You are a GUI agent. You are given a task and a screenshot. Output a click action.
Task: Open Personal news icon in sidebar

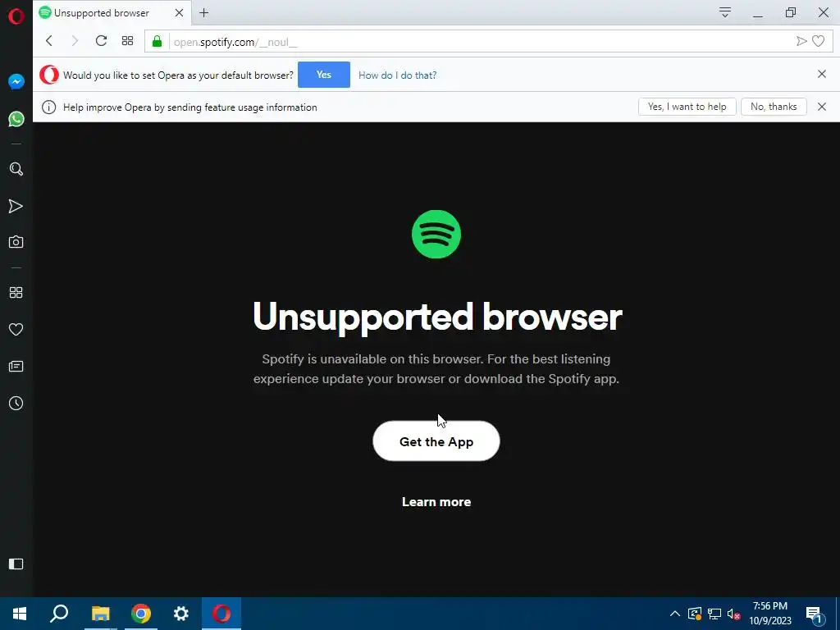16,367
